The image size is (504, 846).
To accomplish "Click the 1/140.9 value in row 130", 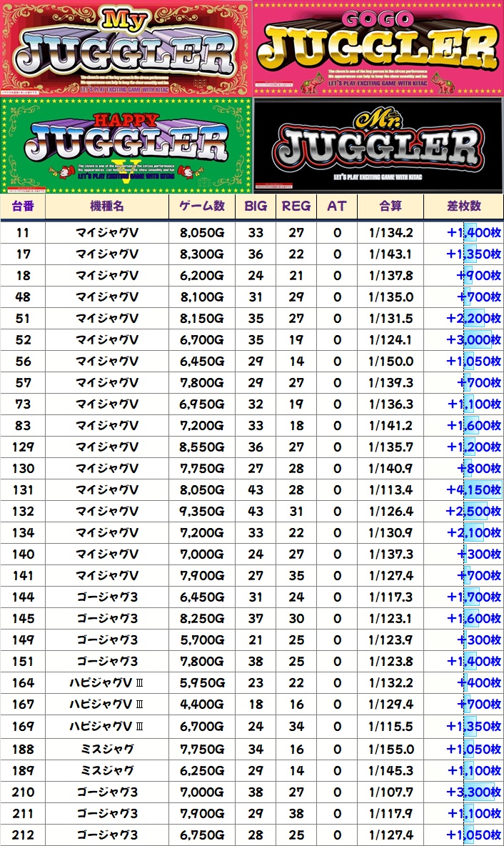I will click(x=390, y=468).
